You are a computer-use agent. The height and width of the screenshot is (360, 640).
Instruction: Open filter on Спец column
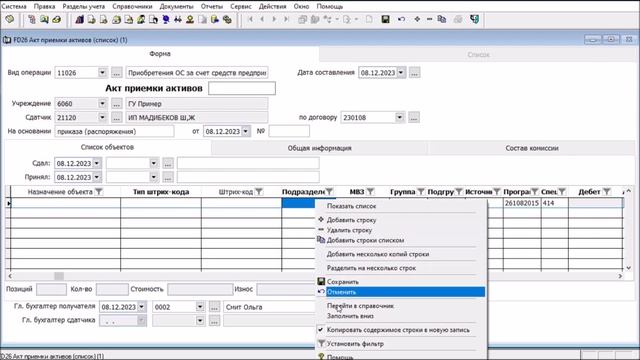tap(562, 192)
